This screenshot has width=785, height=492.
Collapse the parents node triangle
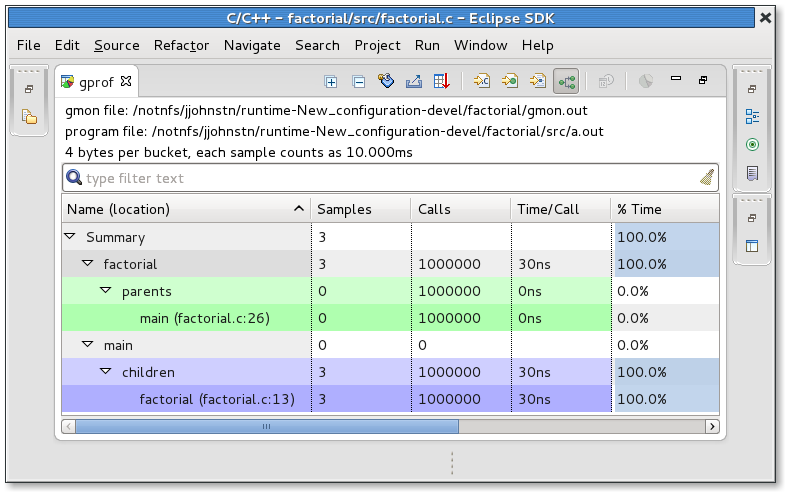tap(106, 290)
